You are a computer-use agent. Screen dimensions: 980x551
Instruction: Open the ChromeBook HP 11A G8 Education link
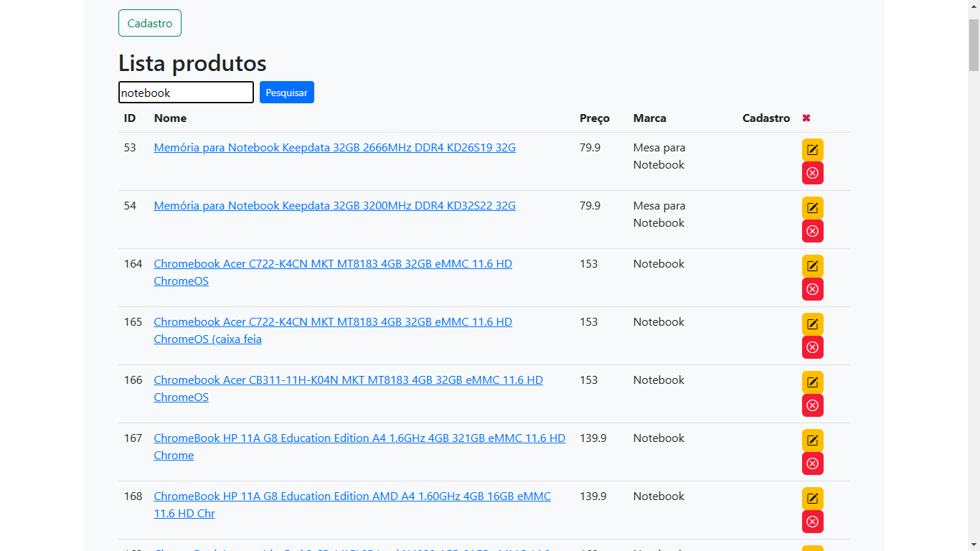(x=359, y=438)
